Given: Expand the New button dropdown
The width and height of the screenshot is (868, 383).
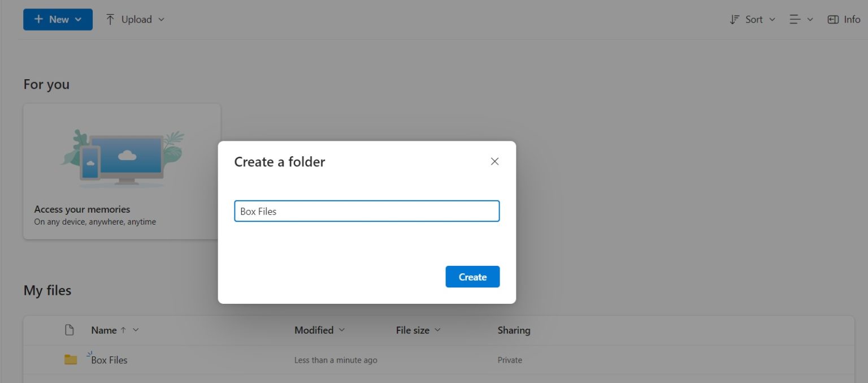Looking at the screenshot, I should click(x=78, y=19).
